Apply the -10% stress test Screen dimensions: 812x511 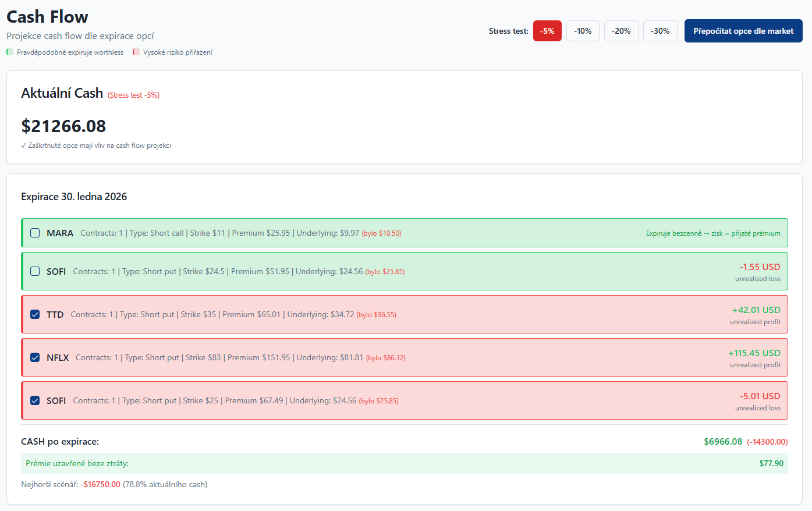pos(583,31)
